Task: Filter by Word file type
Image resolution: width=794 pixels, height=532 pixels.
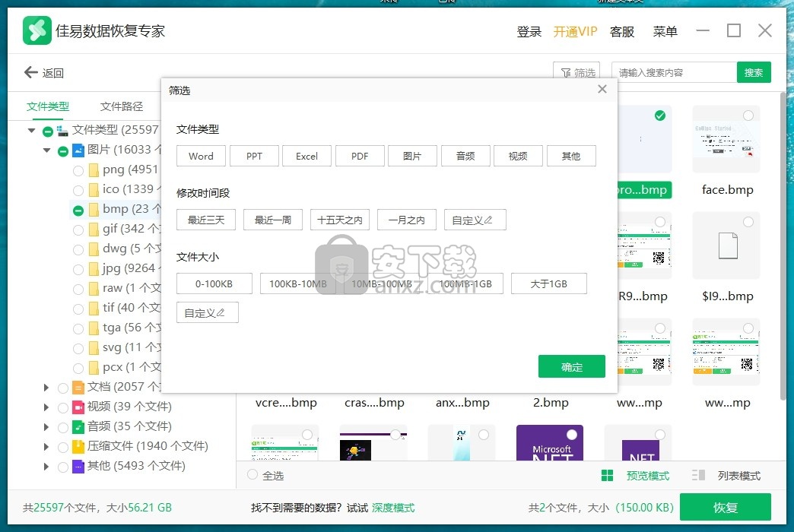Action: click(x=201, y=156)
